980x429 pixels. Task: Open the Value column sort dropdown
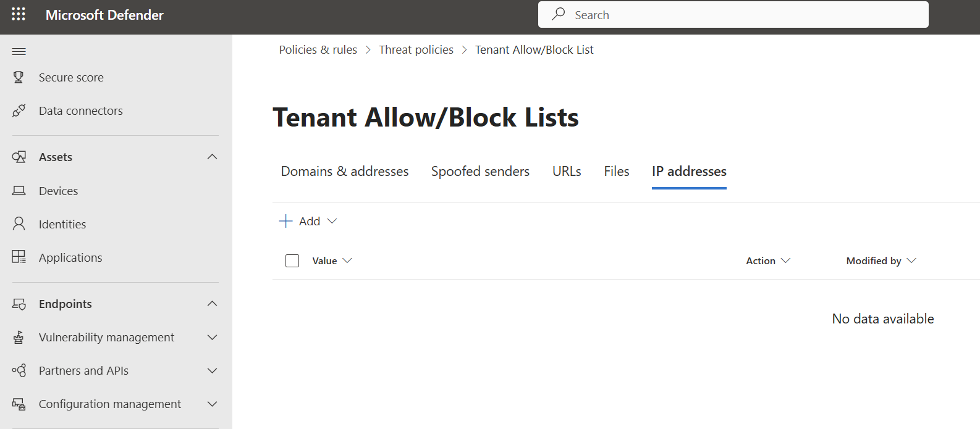click(347, 260)
